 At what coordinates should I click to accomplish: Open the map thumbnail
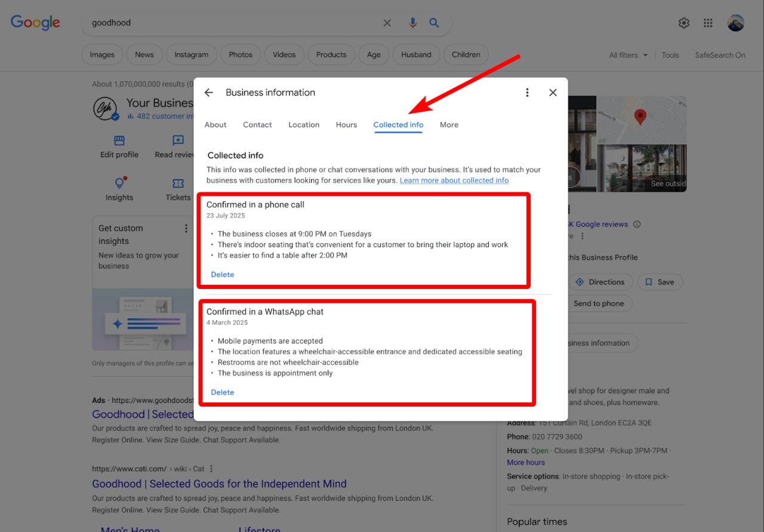click(x=642, y=119)
